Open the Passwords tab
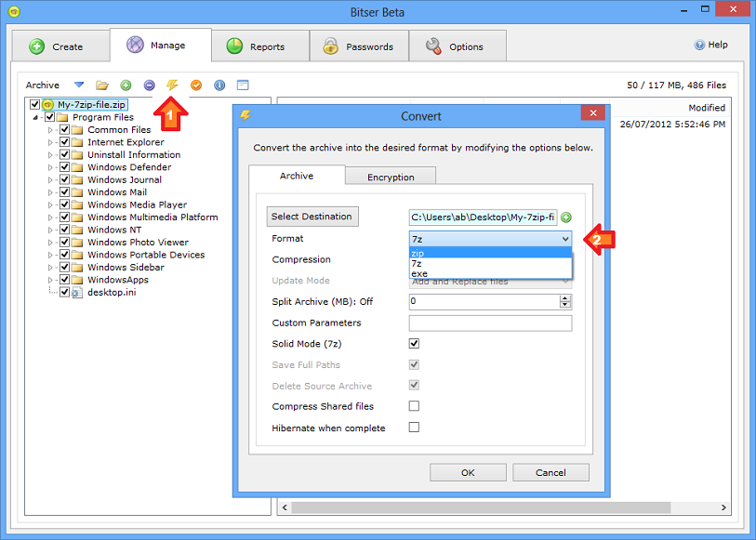This screenshot has height=540, width=756. pos(359,45)
